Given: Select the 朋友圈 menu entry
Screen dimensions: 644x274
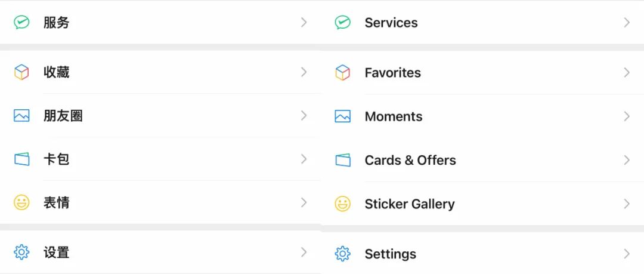Looking at the screenshot, I should tap(63, 116).
